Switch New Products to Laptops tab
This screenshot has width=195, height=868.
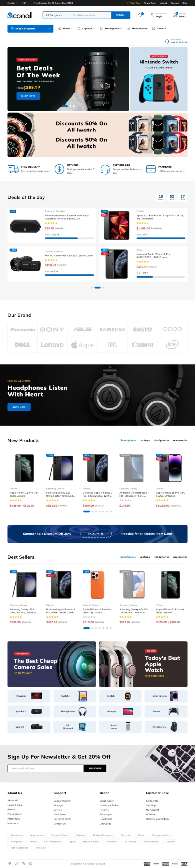[144, 440]
